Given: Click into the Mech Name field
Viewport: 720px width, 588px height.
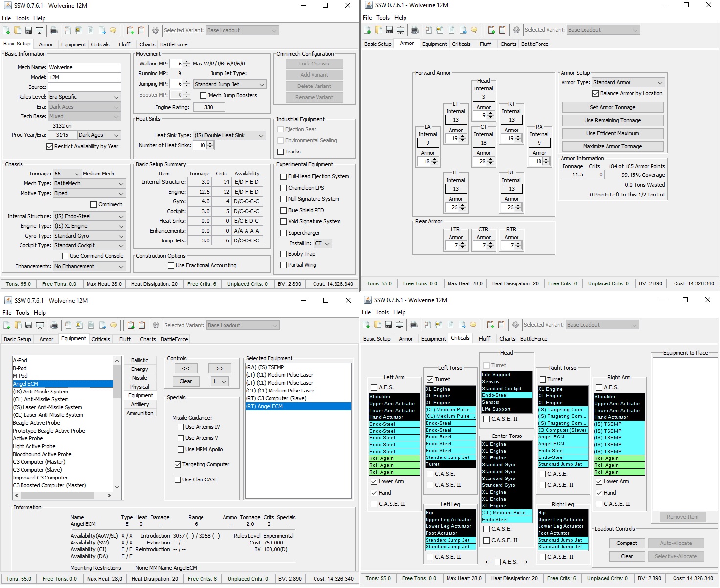Looking at the screenshot, I should (x=84, y=67).
